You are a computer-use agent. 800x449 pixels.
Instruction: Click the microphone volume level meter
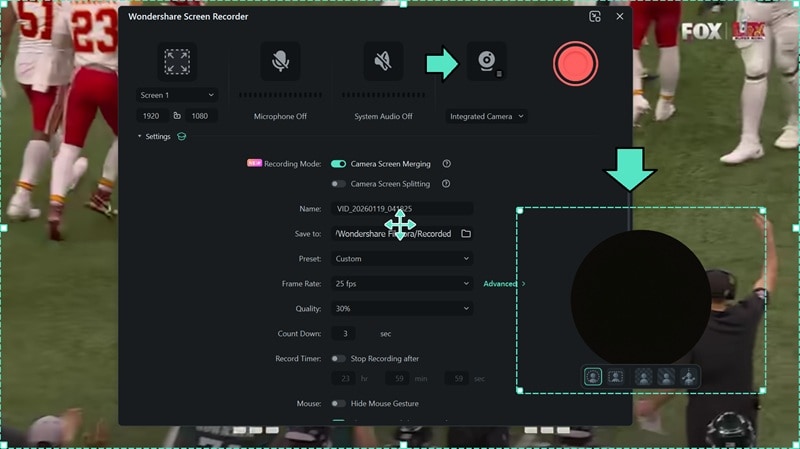coord(281,95)
